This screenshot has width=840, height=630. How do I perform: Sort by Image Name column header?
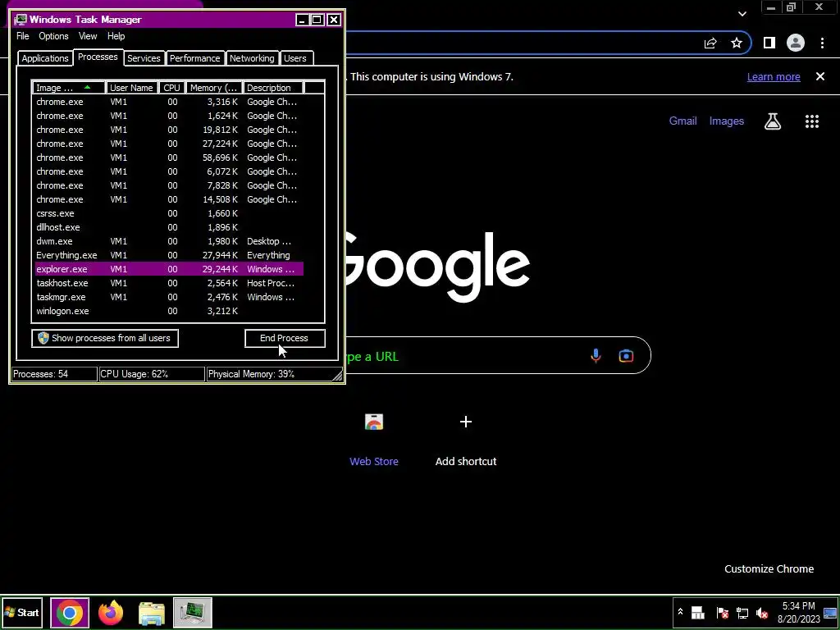click(69, 88)
